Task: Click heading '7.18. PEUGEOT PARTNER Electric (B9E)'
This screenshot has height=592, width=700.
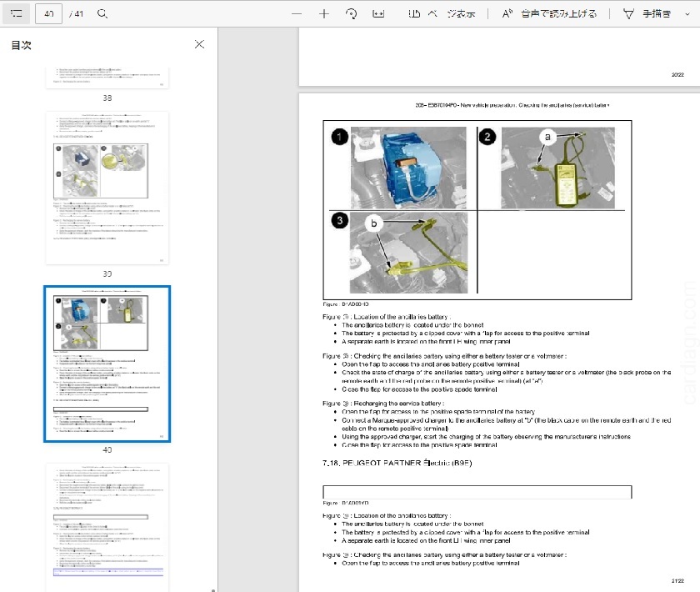Action: [x=397, y=463]
